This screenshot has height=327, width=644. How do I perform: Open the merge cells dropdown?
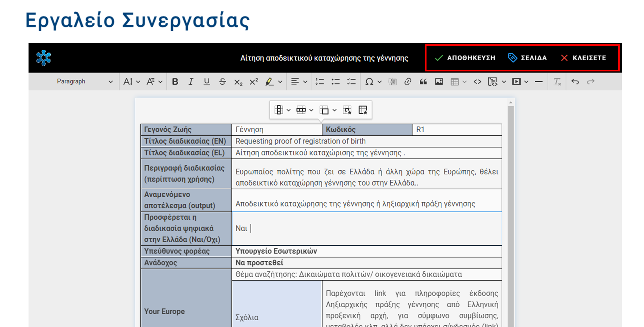click(328, 110)
